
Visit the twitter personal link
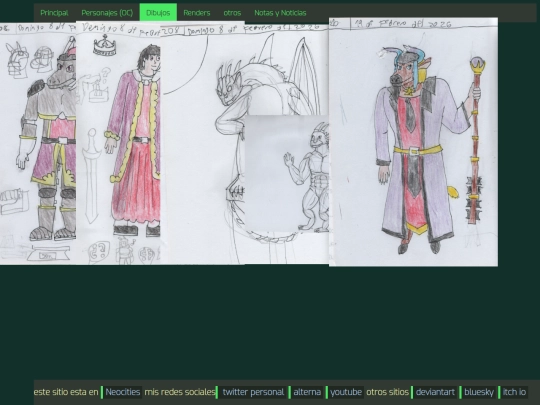point(253,392)
